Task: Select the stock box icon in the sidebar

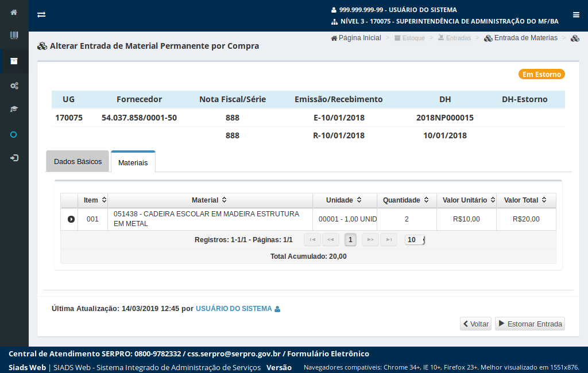Action: click(x=14, y=61)
